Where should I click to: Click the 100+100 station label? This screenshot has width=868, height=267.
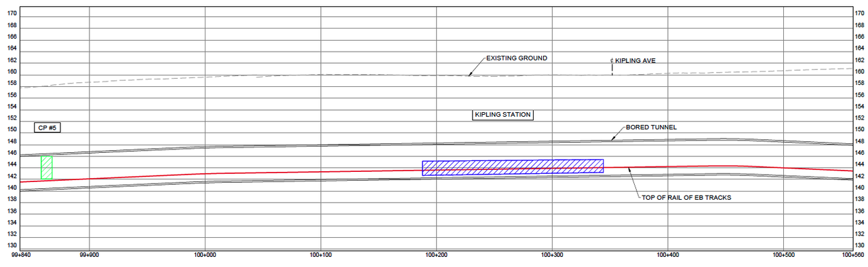pos(321,255)
